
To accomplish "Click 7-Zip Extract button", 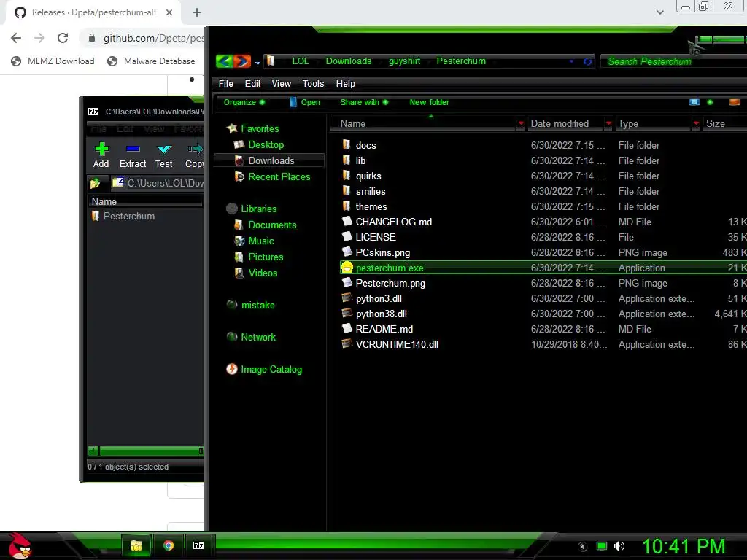I will coord(133,155).
